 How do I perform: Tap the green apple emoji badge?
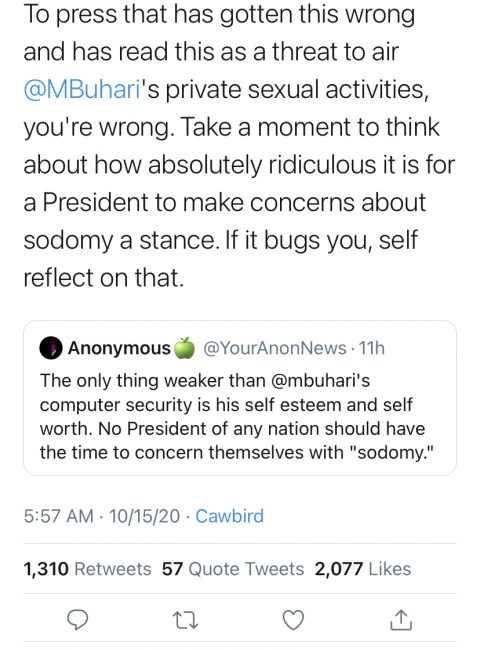click(184, 347)
